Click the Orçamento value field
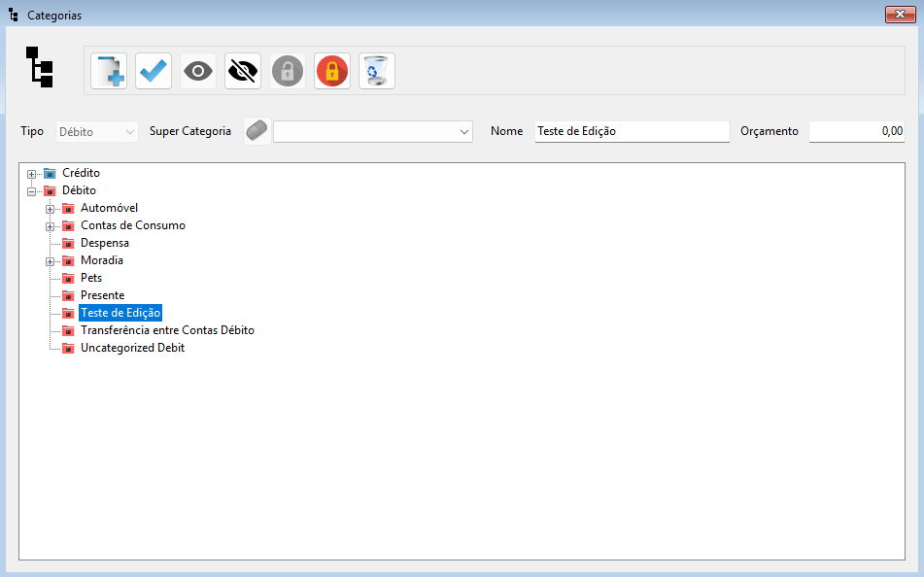The height and width of the screenshot is (577, 924). 856,131
